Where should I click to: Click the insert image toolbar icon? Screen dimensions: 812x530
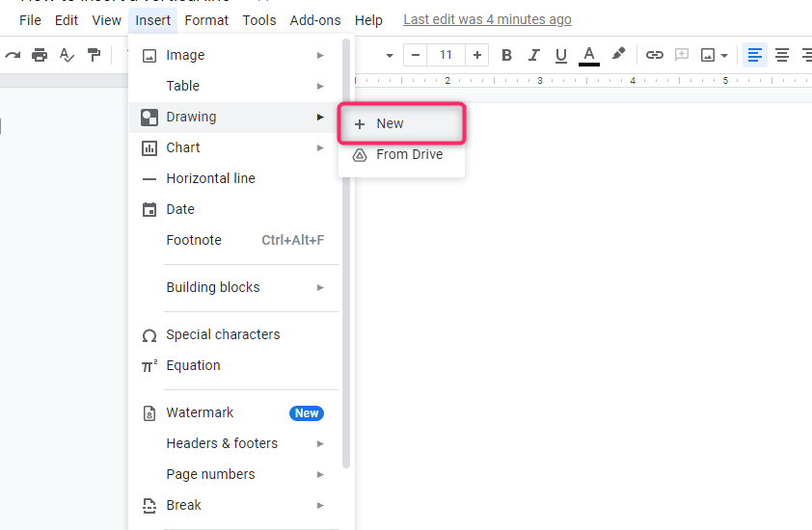pos(708,55)
